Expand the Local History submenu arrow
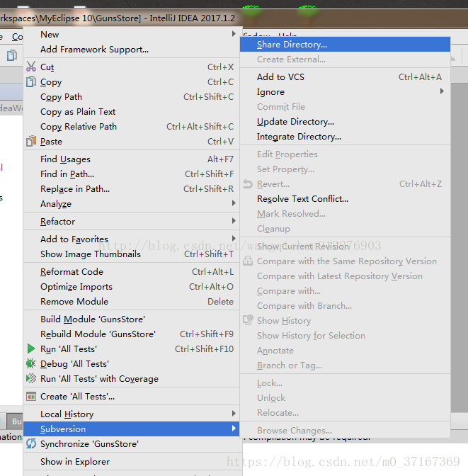The width and height of the screenshot is (468, 476). point(234,414)
